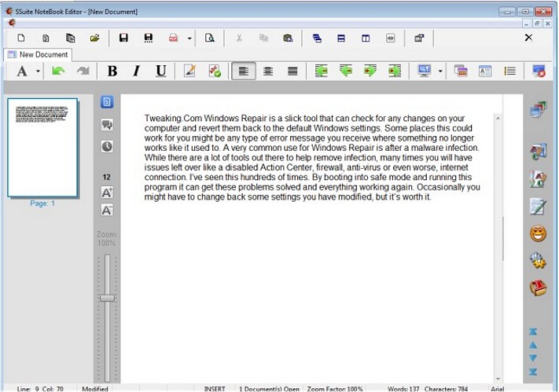Create a new blank document
The height and width of the screenshot is (392, 559).
pyautogui.click(x=21, y=38)
